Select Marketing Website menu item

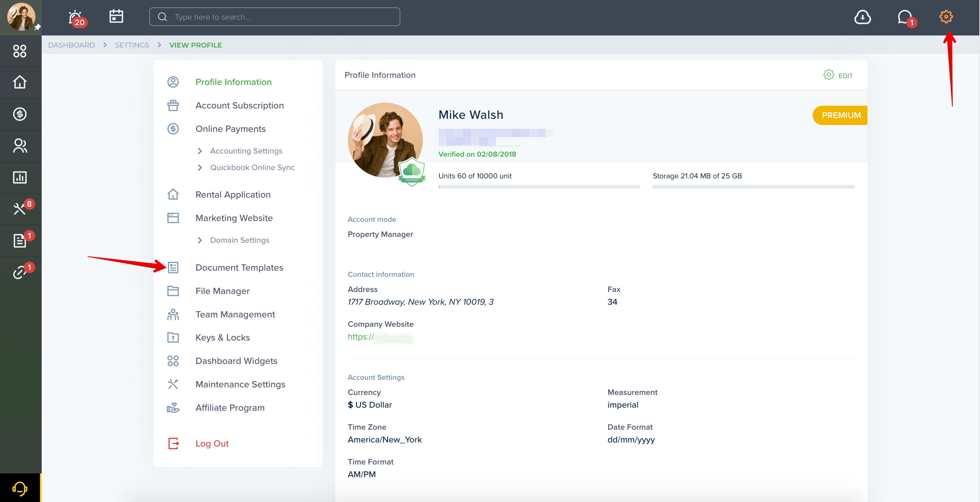tap(234, 218)
